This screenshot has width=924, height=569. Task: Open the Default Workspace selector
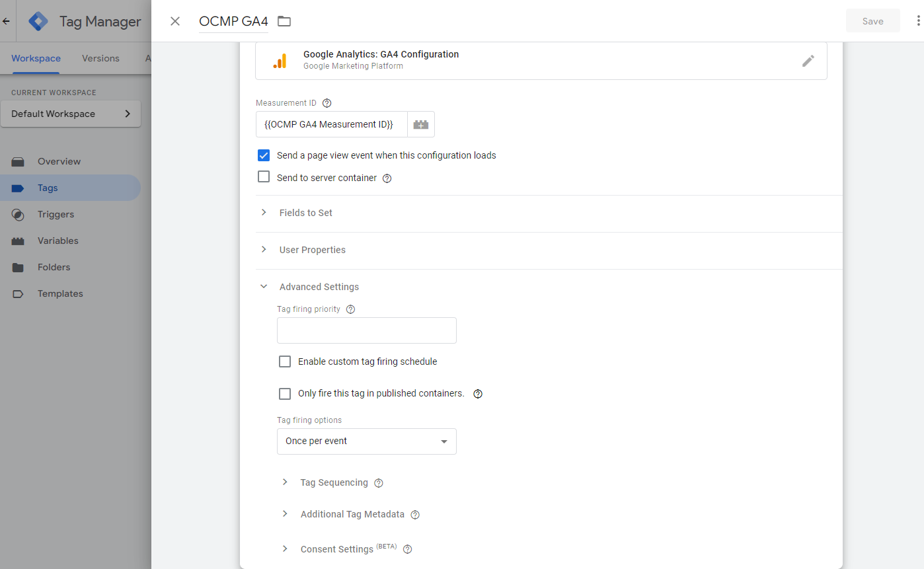[71, 114]
